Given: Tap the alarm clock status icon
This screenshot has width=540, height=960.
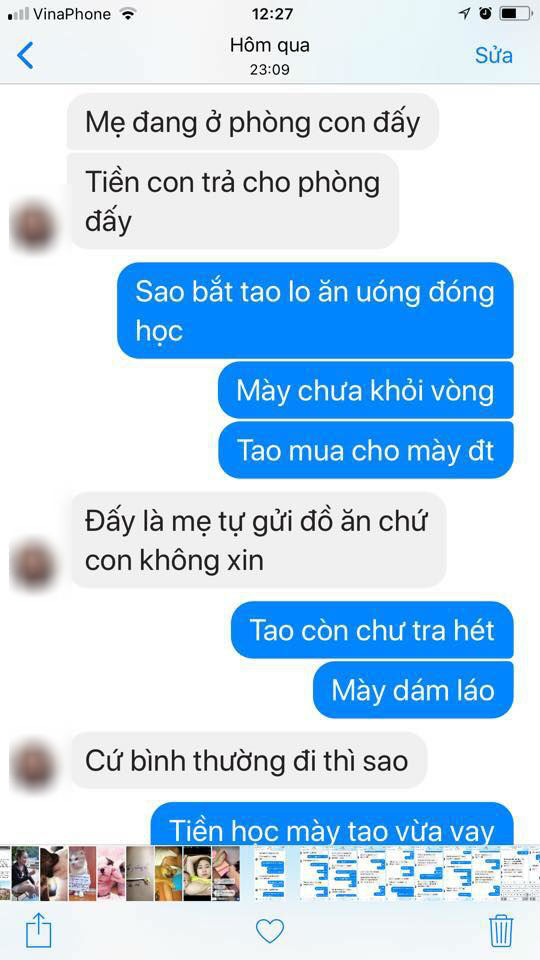Looking at the screenshot, I should (x=486, y=13).
